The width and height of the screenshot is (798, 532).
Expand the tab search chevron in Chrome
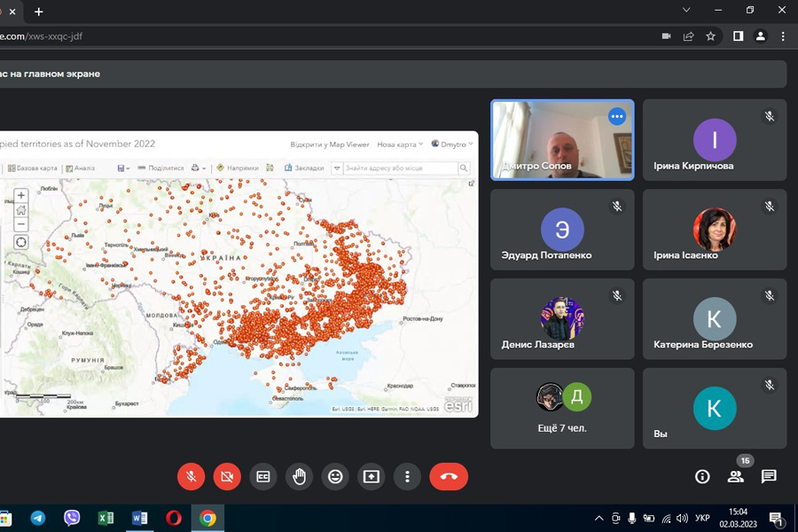[686, 11]
